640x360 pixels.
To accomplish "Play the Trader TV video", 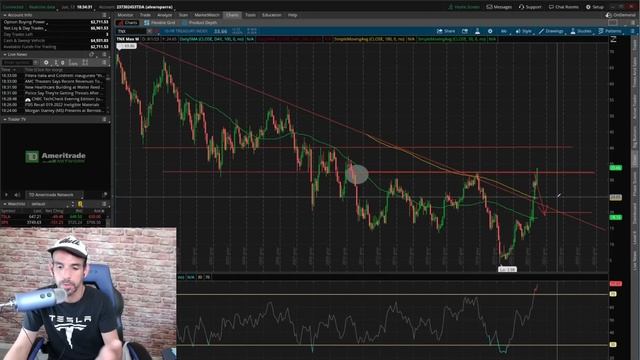I will [x=7, y=195].
